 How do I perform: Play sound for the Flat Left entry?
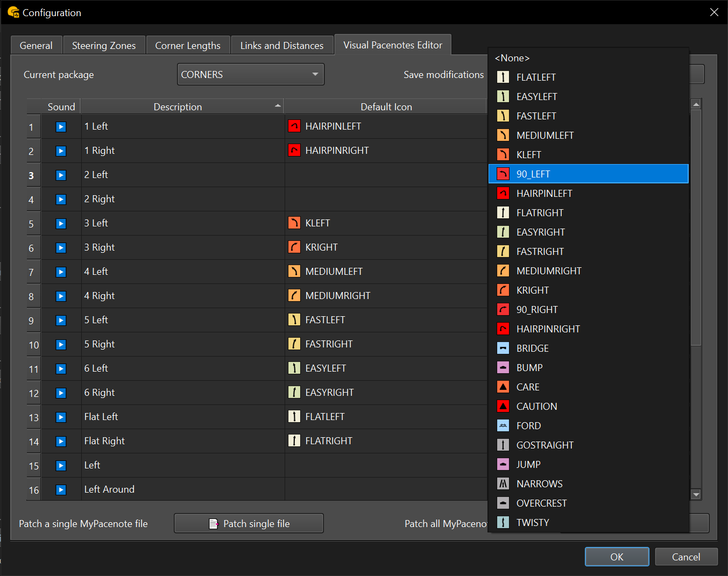[61, 417]
